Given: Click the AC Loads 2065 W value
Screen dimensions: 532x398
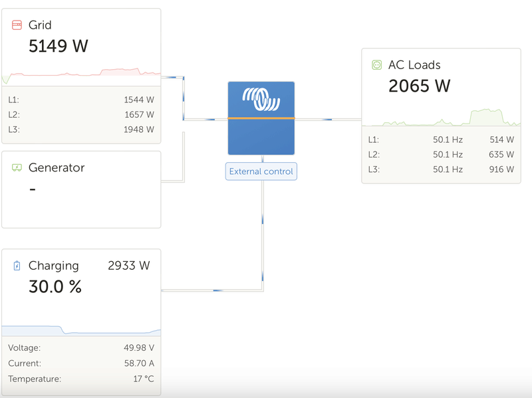Looking at the screenshot, I should 420,86.
